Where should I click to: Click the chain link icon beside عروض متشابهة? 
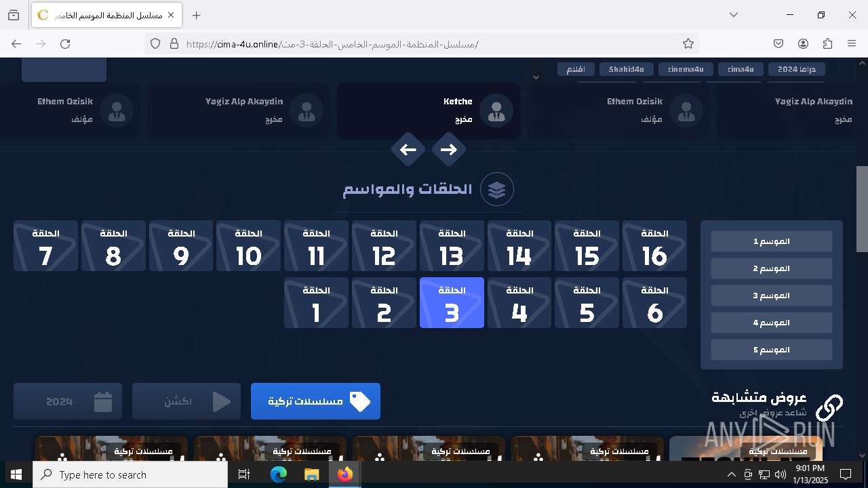tap(829, 407)
